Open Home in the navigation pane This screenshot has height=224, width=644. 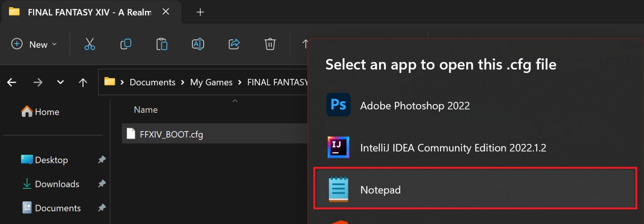41,112
